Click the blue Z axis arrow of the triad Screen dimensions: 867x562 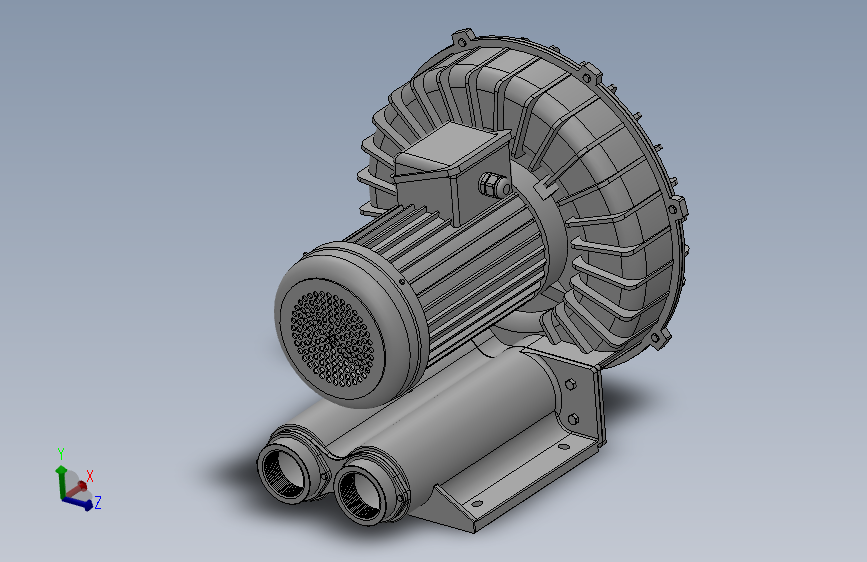point(77,503)
